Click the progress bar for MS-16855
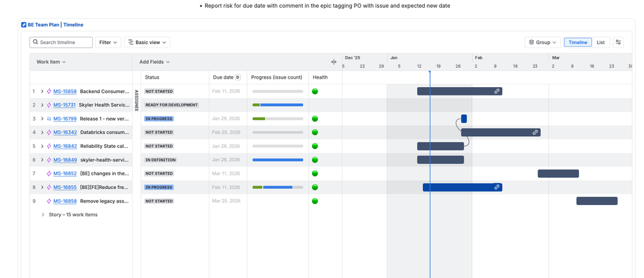Viewport: 644px width, 278px height. click(278, 187)
